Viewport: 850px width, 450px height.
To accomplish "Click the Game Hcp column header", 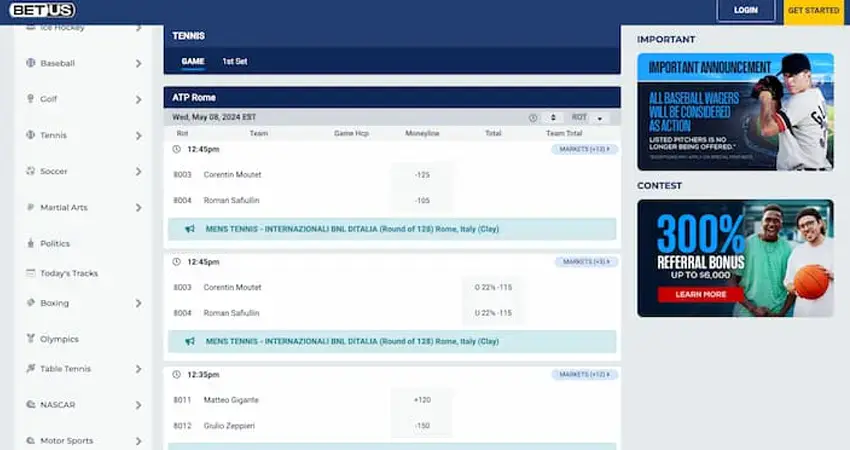I will [x=351, y=133].
